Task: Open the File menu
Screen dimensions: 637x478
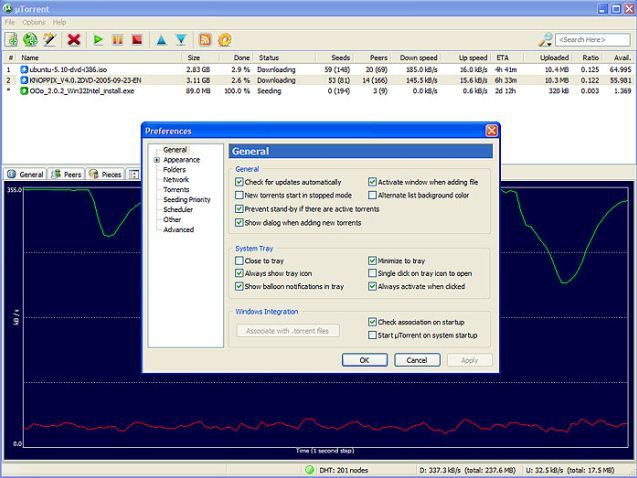Action: click(x=10, y=22)
